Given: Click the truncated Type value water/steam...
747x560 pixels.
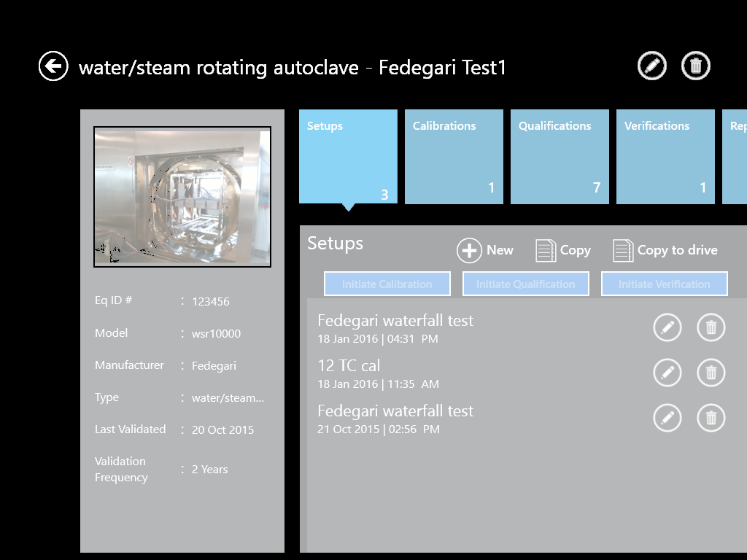Looking at the screenshot, I should click(x=228, y=397).
